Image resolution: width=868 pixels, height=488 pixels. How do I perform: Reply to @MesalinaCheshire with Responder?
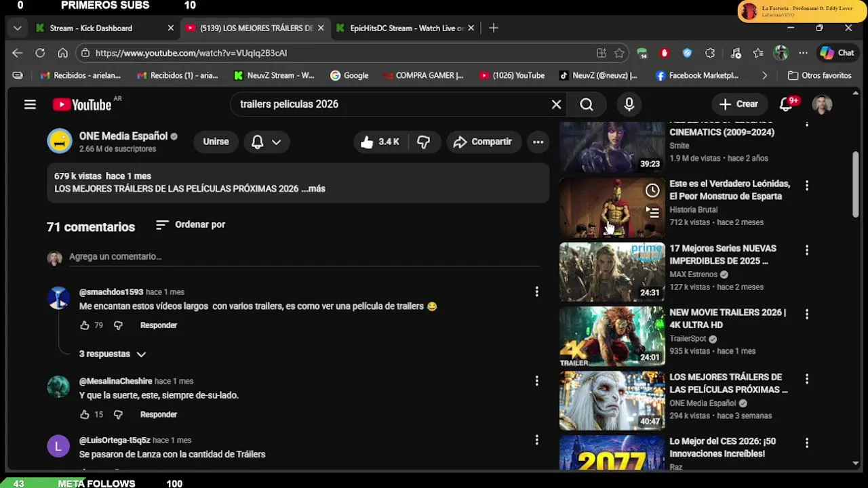click(x=159, y=414)
